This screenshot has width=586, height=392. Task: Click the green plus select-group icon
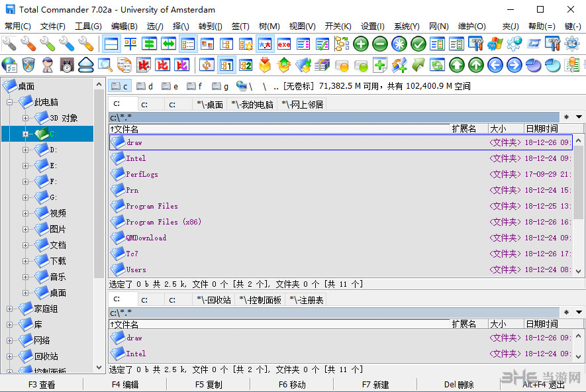tap(361, 44)
